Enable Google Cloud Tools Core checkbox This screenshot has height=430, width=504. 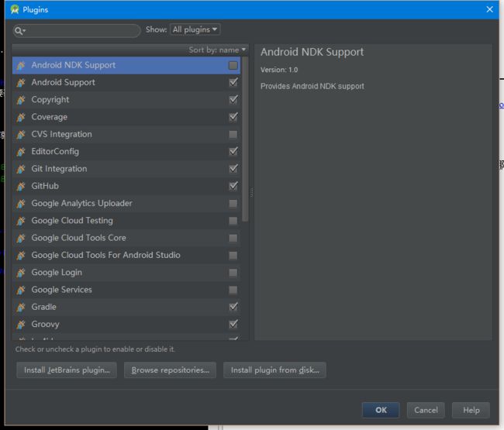pos(233,239)
